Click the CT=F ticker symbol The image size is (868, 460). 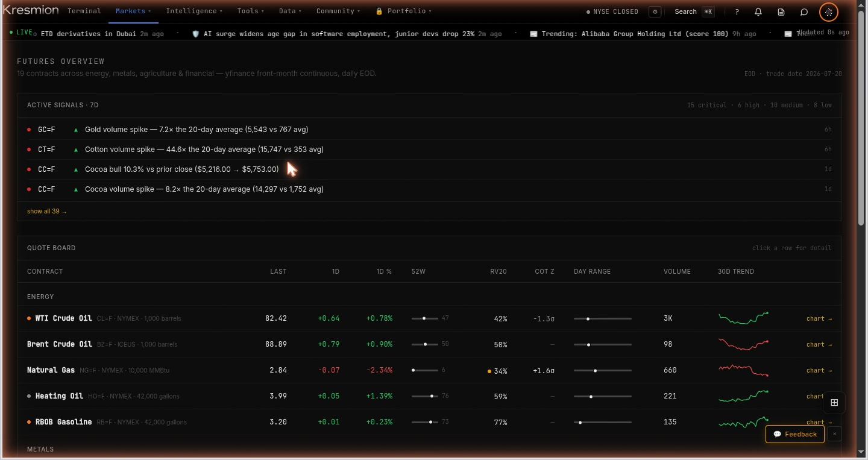pyautogui.click(x=46, y=150)
